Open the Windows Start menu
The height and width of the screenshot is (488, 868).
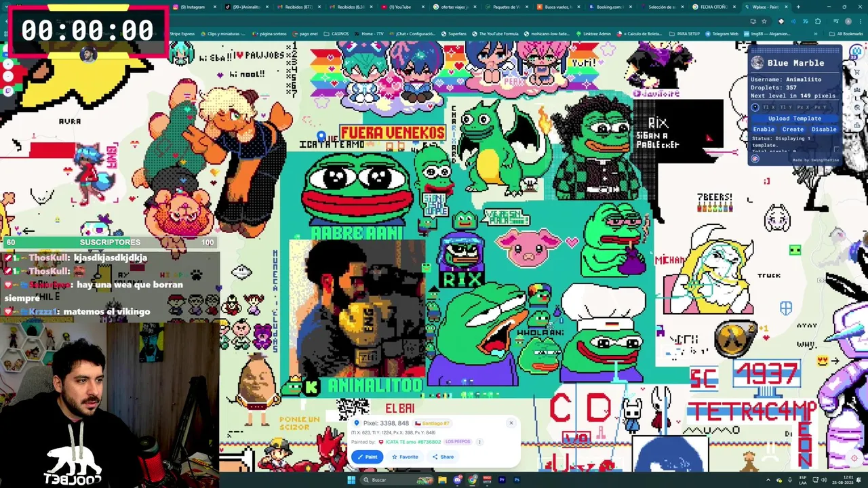click(x=351, y=480)
